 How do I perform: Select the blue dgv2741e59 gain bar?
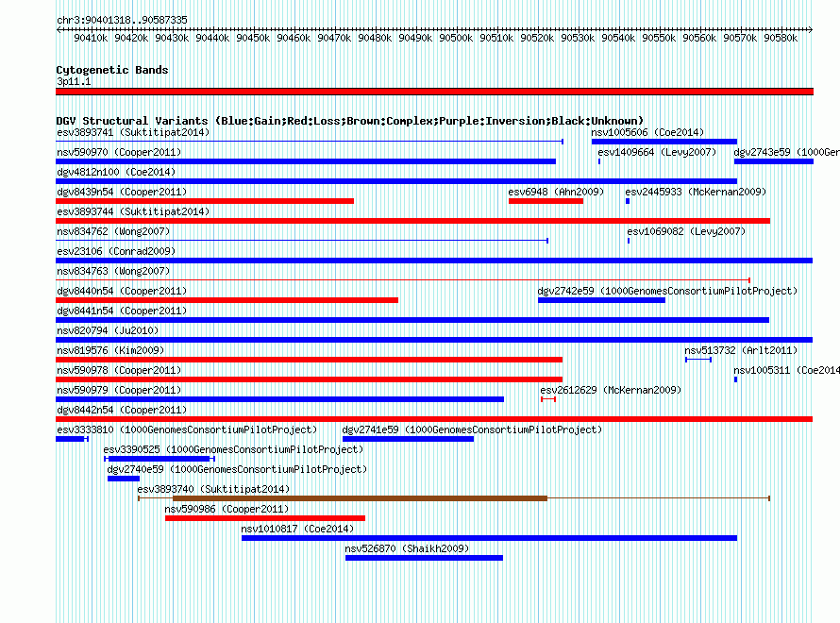tap(409, 439)
